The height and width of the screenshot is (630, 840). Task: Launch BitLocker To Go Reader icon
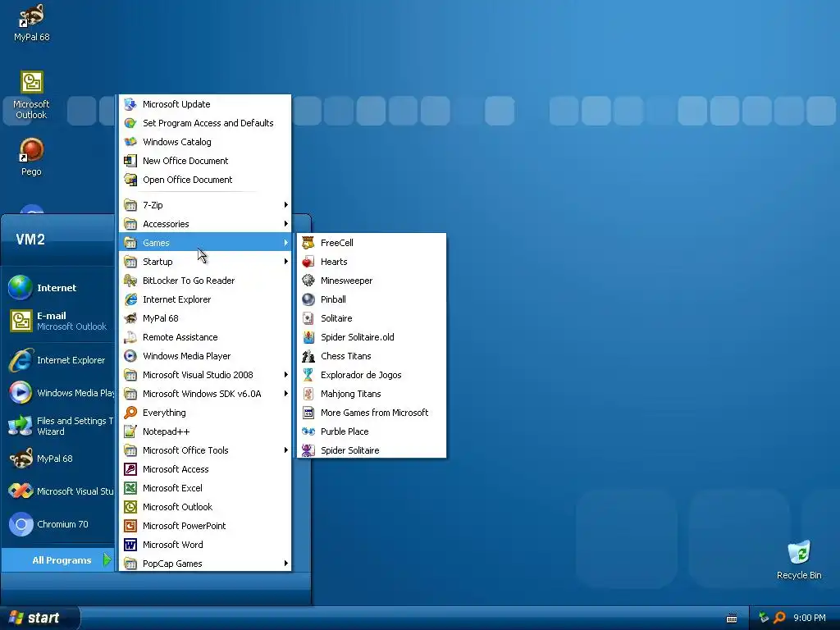click(x=130, y=281)
